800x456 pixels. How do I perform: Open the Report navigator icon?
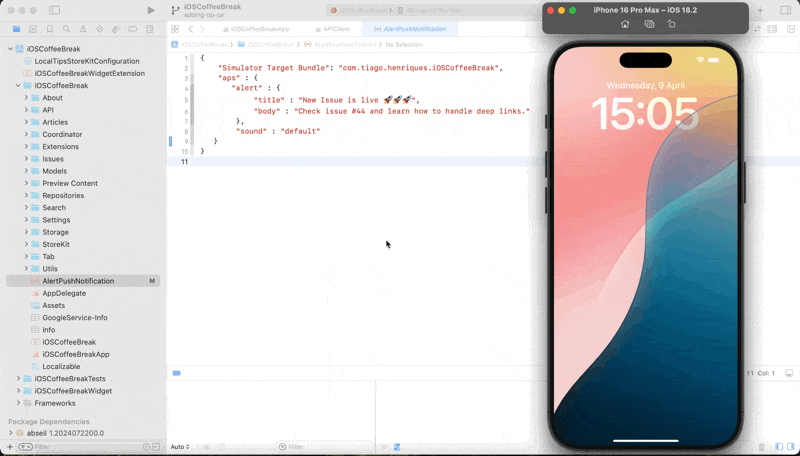click(x=149, y=29)
